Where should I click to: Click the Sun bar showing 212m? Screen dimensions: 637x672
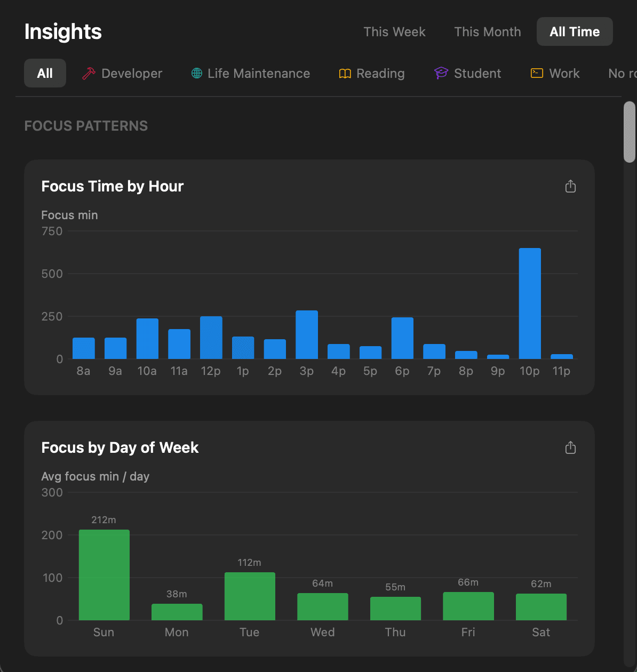103,574
